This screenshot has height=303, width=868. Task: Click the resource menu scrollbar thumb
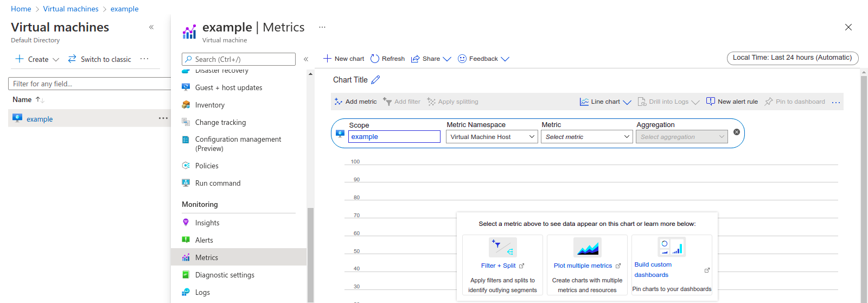pos(310,254)
